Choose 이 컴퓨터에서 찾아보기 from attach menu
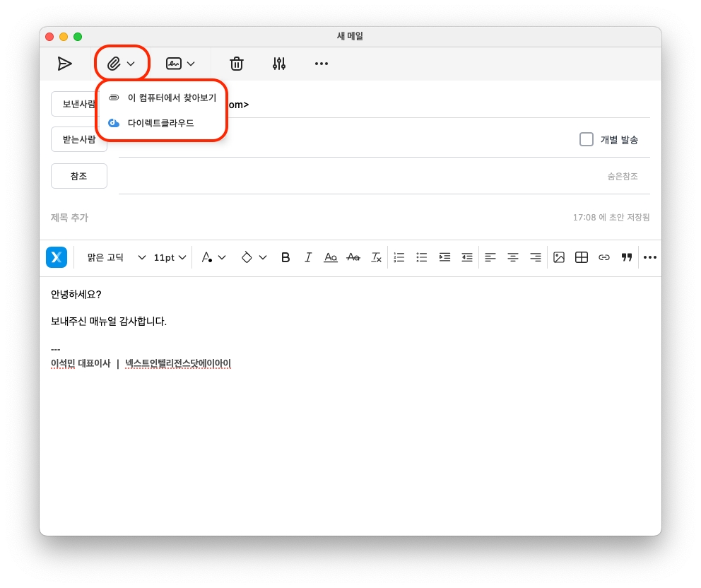Screen dimensions: 701x588 click(x=171, y=98)
